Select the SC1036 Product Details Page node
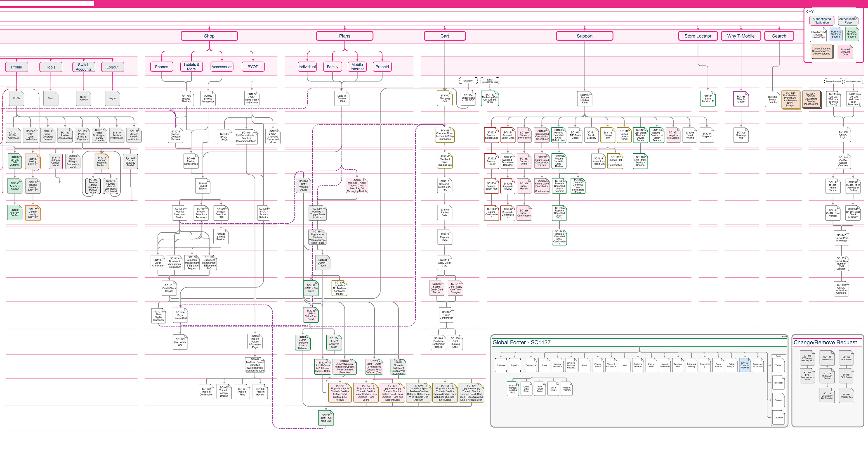Viewport: 868px width, 457px height. (x=191, y=161)
